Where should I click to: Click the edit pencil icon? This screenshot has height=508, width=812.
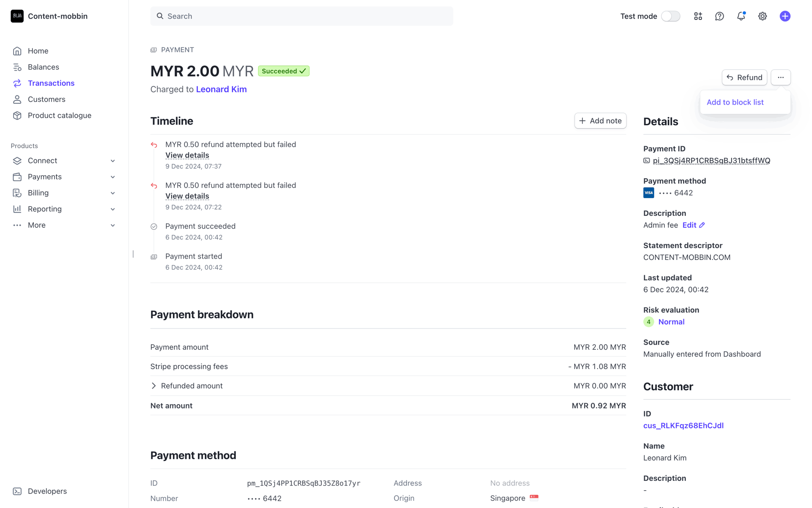click(x=702, y=225)
